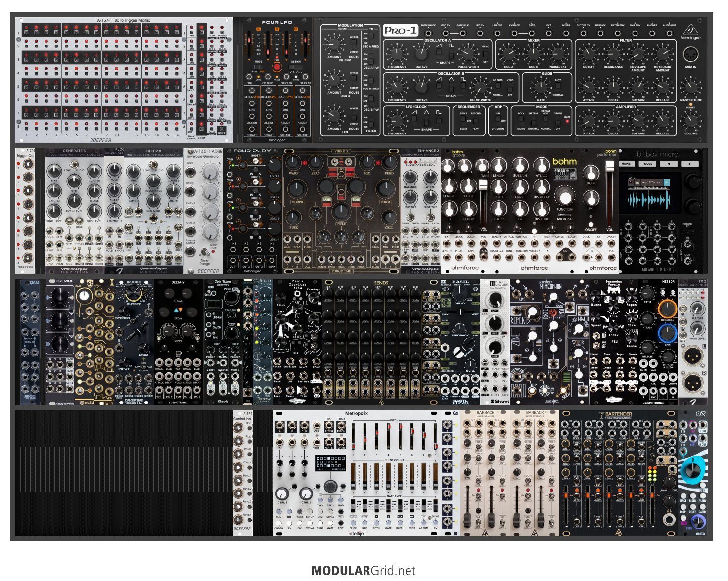Flip the Poly/Mono mode switch
The width and height of the screenshot is (728, 581).
[x=521, y=121]
